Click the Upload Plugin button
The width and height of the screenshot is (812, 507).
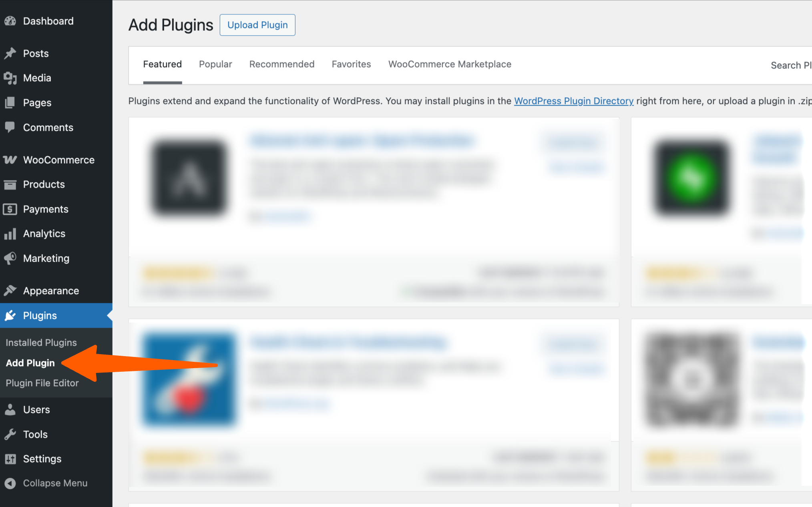[257, 25]
